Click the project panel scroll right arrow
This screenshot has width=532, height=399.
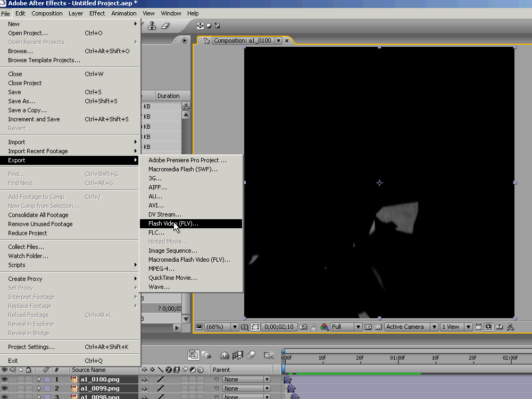[177, 328]
